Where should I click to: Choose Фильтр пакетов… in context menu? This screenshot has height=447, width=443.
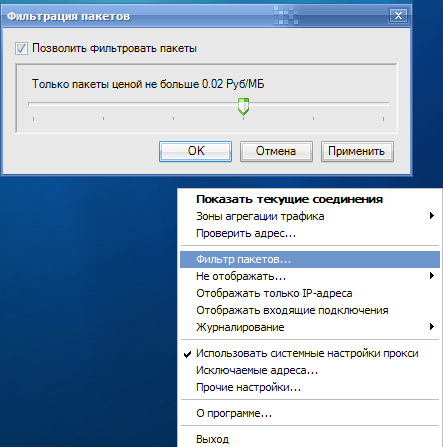310,259
